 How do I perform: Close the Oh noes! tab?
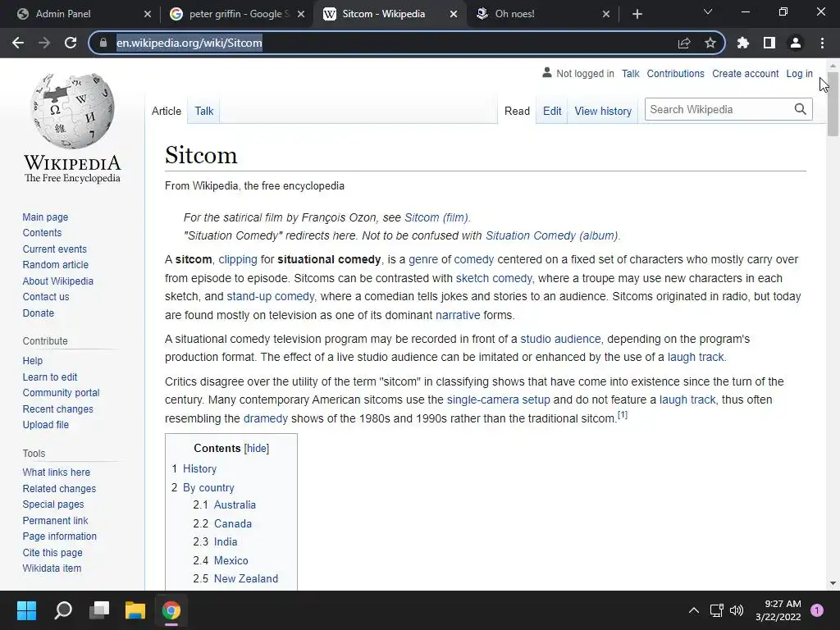point(606,14)
